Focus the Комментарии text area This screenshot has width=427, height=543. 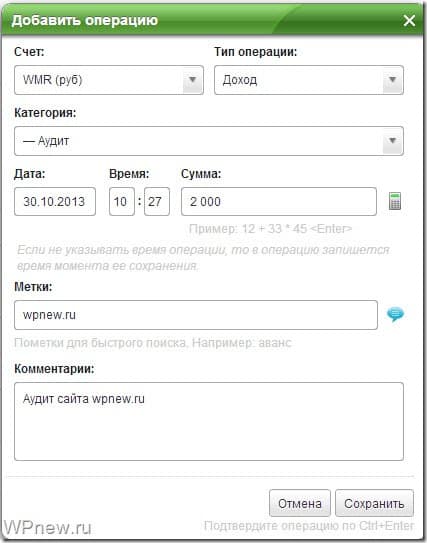[x=209, y=421]
